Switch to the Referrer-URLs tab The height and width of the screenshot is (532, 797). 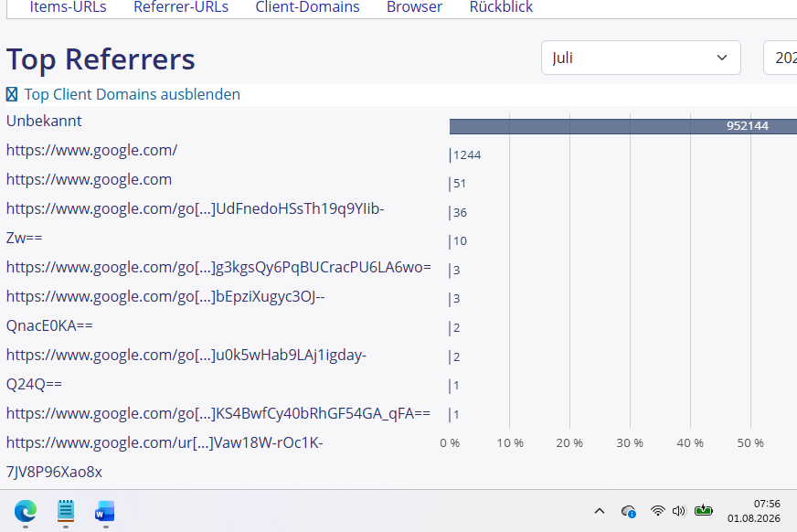pos(181,7)
